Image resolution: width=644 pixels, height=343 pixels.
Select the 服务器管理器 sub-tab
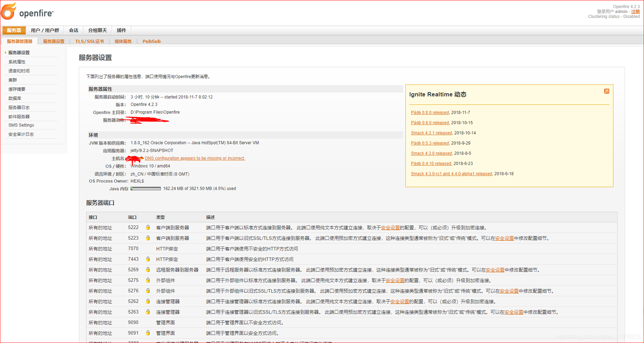point(20,41)
